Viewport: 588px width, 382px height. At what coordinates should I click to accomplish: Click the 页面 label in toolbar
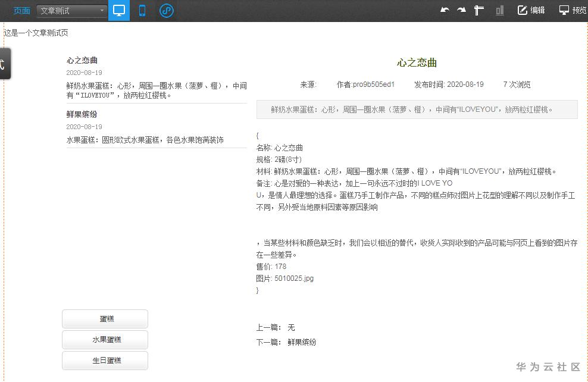click(x=22, y=11)
